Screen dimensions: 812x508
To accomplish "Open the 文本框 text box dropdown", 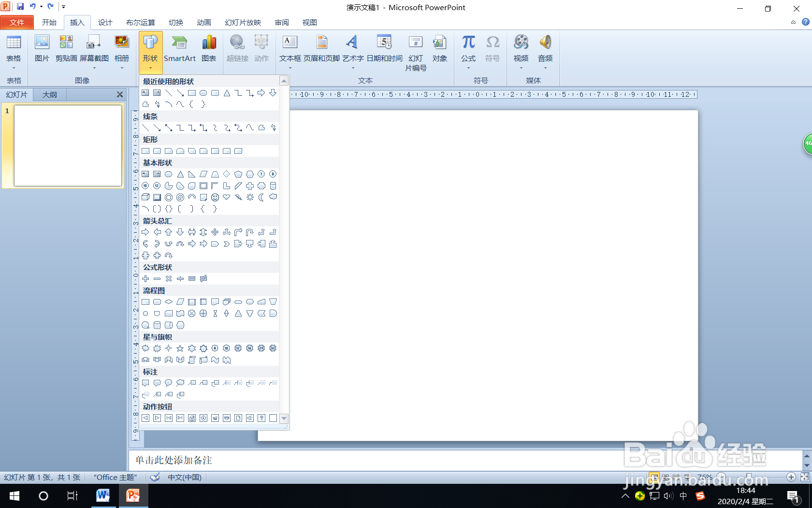I will click(x=290, y=68).
